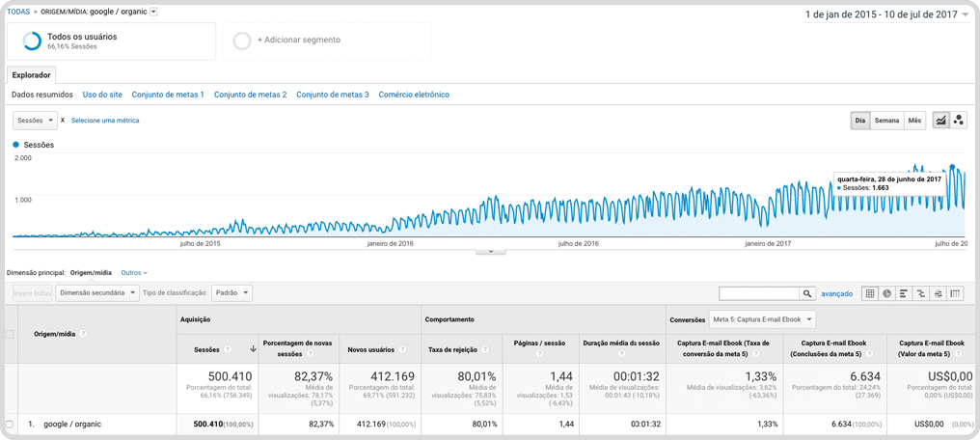Switch to the performance bar view icon

[904, 293]
